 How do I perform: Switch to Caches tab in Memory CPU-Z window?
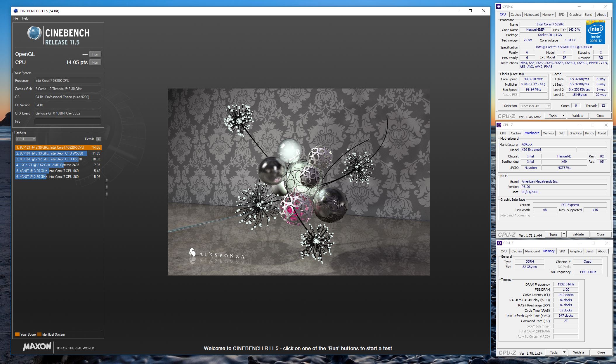click(x=516, y=251)
